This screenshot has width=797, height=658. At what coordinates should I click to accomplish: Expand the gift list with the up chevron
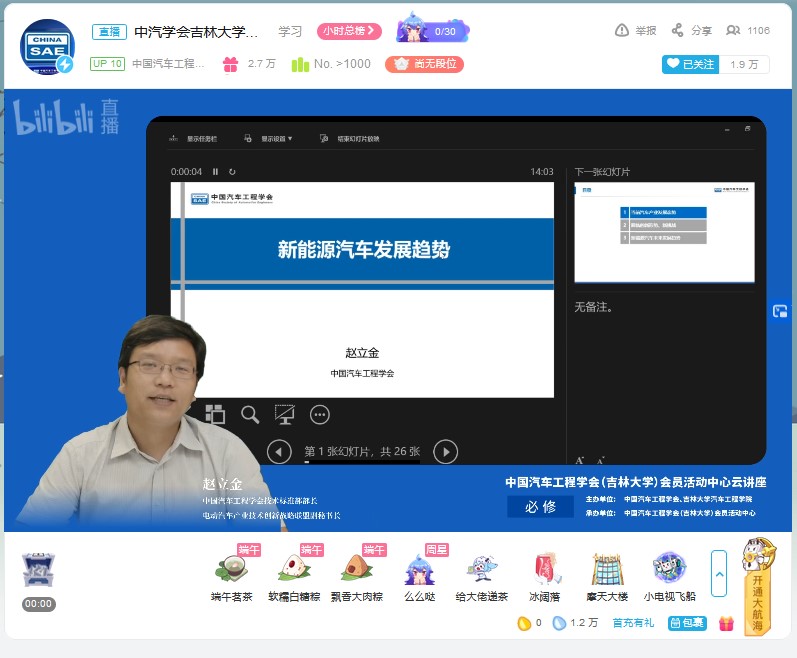coord(719,573)
